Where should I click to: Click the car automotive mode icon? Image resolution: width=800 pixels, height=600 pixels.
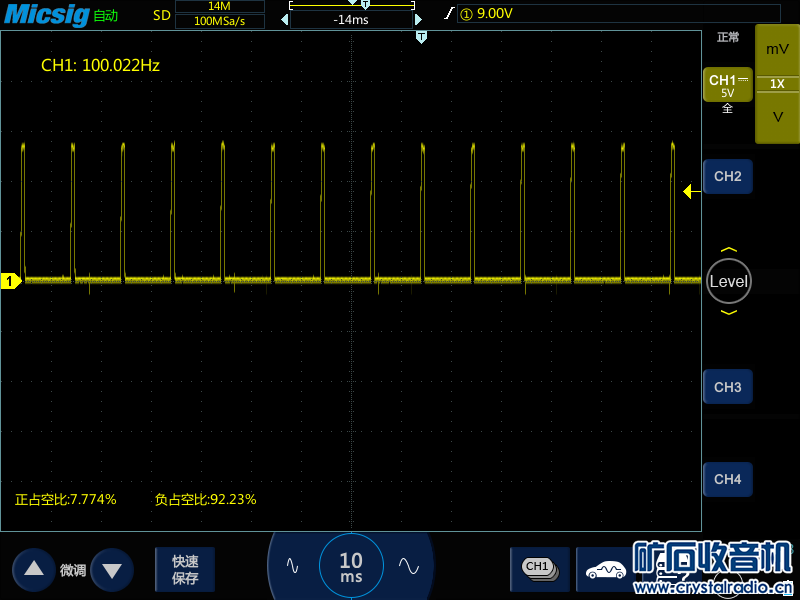pos(605,569)
